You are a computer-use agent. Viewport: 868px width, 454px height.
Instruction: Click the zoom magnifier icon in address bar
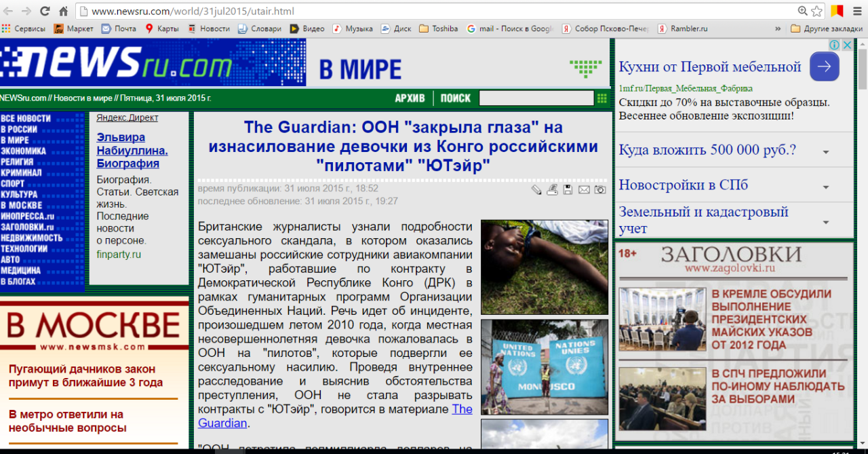(x=803, y=11)
